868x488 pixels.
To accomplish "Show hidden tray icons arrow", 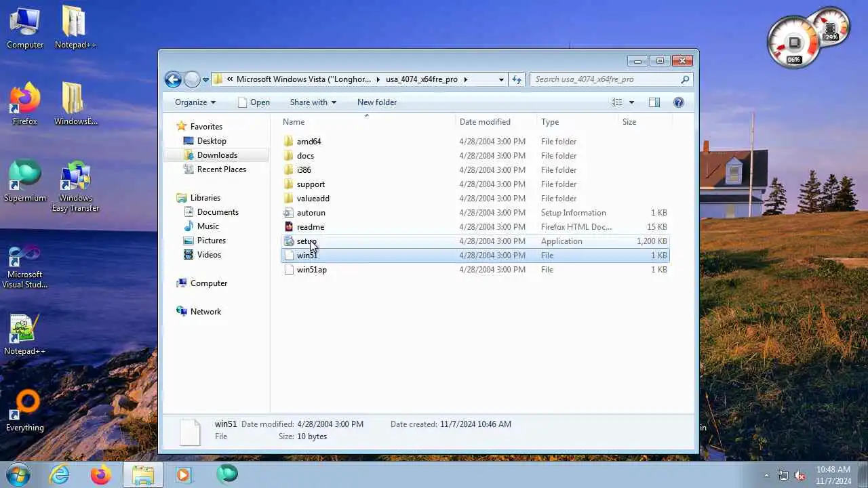I will [767, 475].
